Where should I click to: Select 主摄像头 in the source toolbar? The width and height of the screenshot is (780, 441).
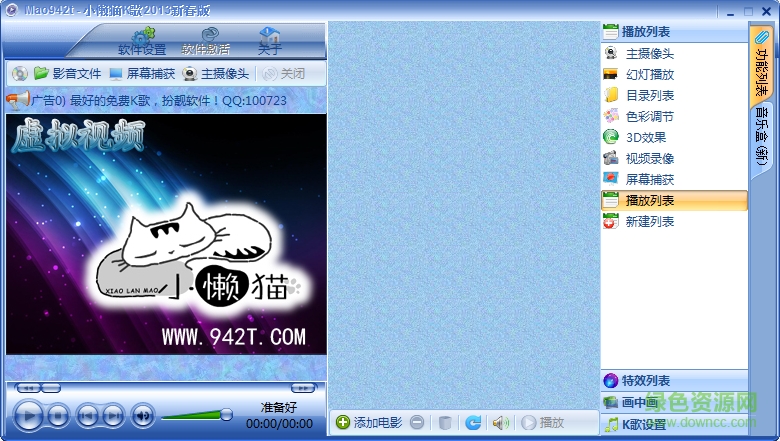coord(216,74)
